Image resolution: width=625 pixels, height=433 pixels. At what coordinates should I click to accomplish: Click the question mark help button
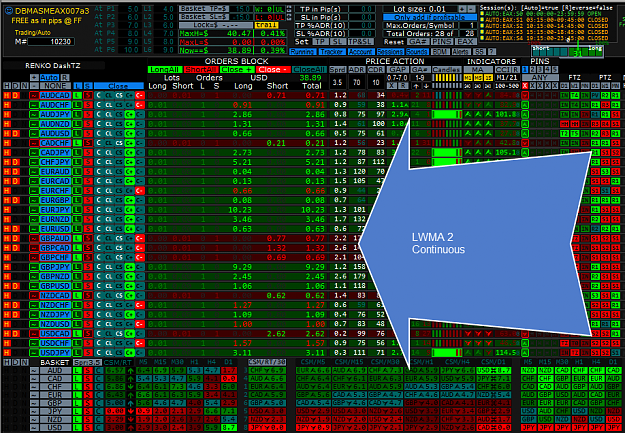click(492, 52)
